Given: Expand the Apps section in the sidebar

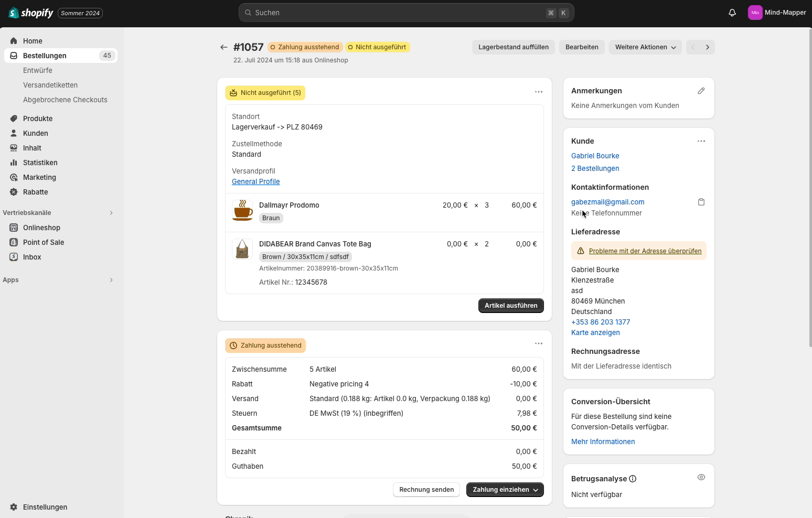Looking at the screenshot, I should coord(111,280).
